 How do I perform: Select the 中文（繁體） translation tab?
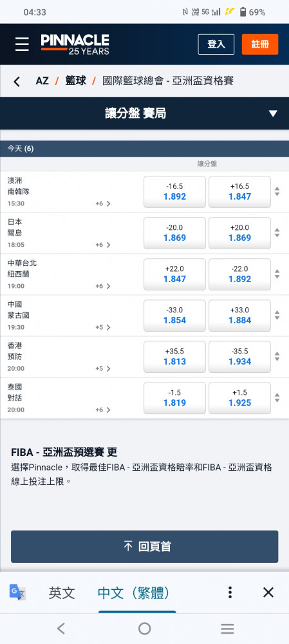pyautogui.click(x=133, y=592)
